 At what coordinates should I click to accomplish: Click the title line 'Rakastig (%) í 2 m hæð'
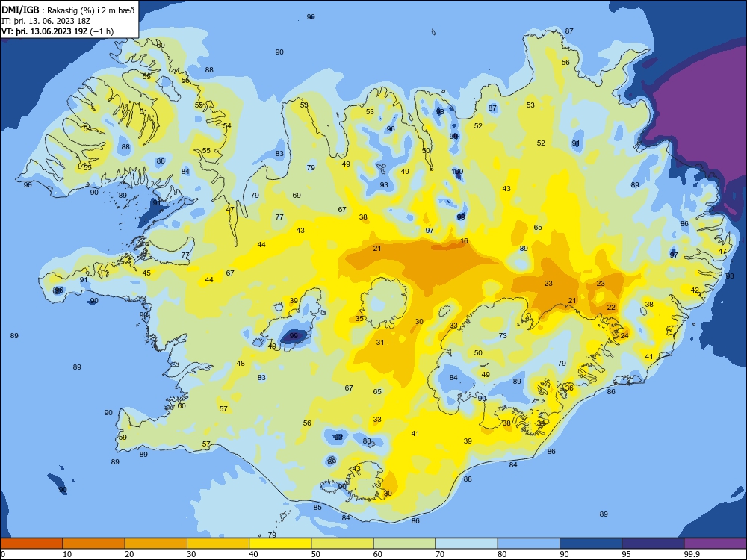point(90,10)
